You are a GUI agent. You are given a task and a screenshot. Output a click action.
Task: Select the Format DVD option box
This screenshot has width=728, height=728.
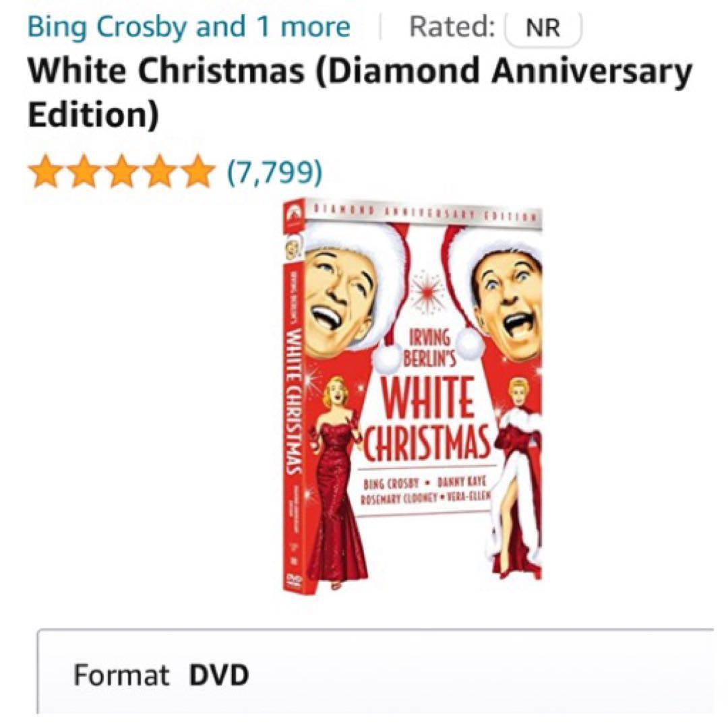pos(375,671)
